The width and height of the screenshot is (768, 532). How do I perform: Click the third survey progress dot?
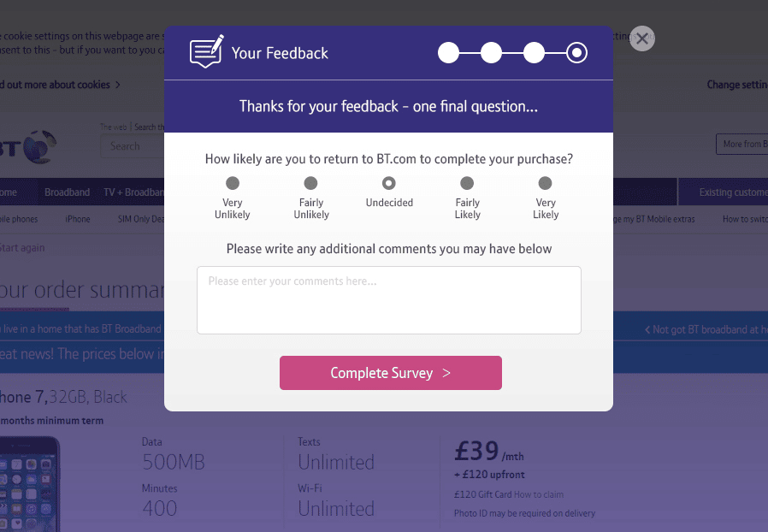coord(534,52)
